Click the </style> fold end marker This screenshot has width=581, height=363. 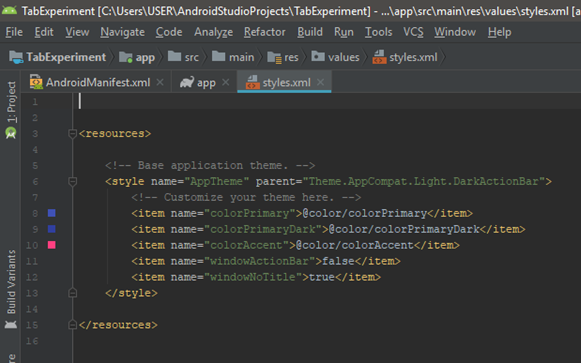73,293
